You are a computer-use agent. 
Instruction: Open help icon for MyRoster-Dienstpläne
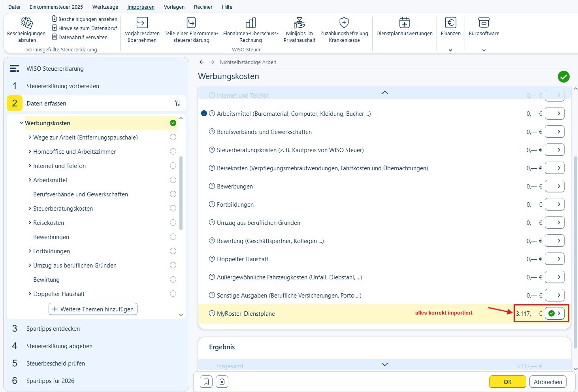point(212,313)
